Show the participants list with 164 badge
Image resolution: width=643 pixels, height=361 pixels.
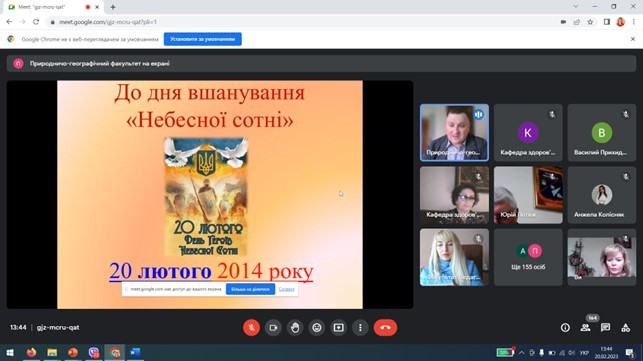tap(586, 327)
